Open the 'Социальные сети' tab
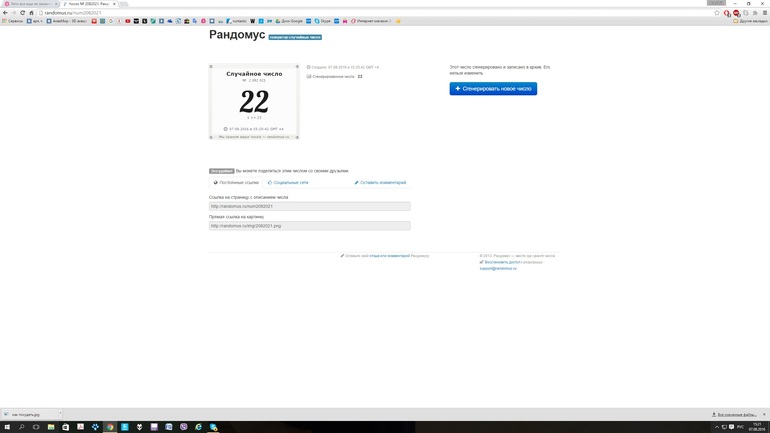 (x=289, y=183)
